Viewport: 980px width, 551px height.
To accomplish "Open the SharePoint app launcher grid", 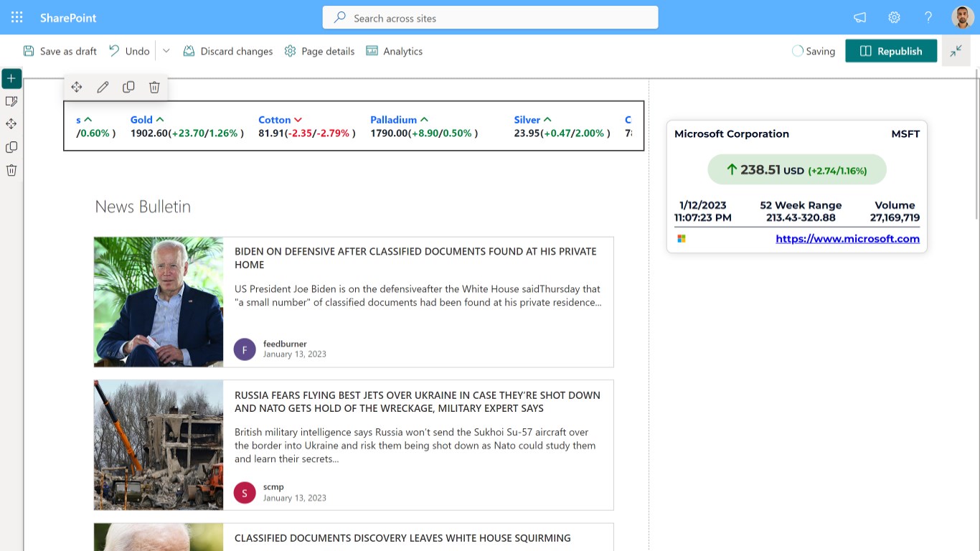I will [x=17, y=17].
